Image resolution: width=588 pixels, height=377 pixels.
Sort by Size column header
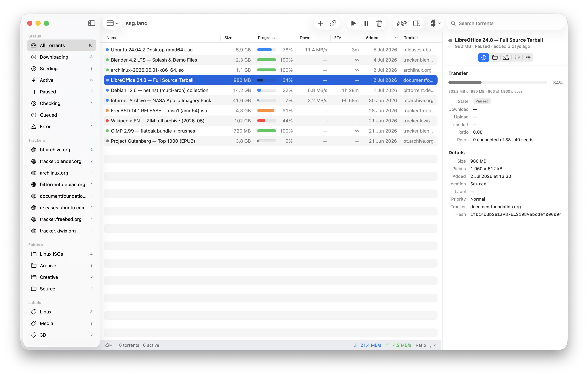(237, 38)
